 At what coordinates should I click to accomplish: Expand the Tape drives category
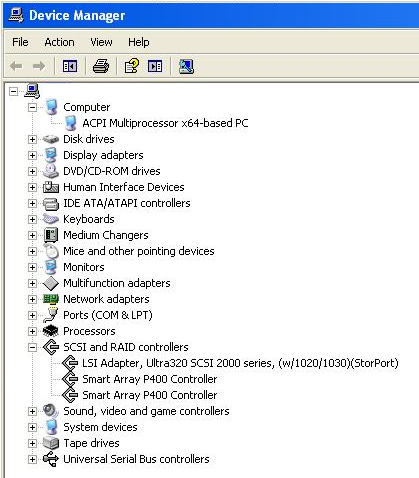pyautogui.click(x=32, y=443)
